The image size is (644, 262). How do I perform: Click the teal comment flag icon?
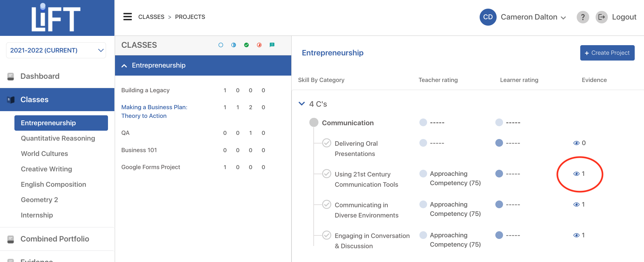pos(272,45)
